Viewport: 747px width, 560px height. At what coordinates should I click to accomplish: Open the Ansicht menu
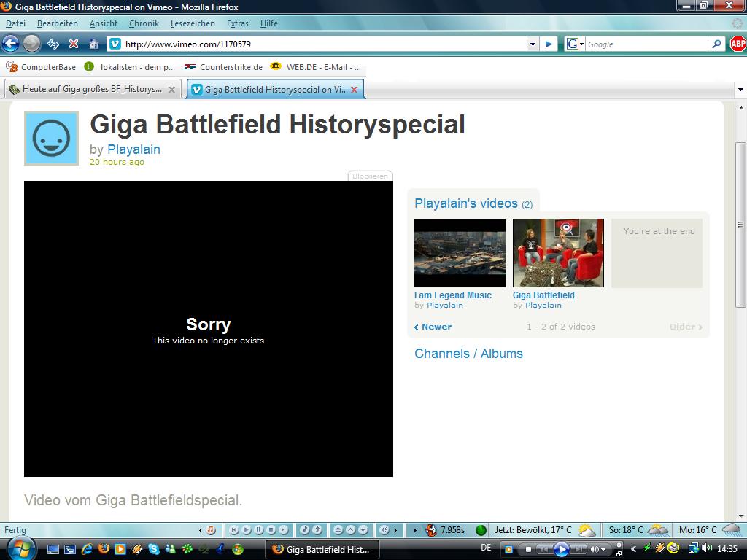104,23
